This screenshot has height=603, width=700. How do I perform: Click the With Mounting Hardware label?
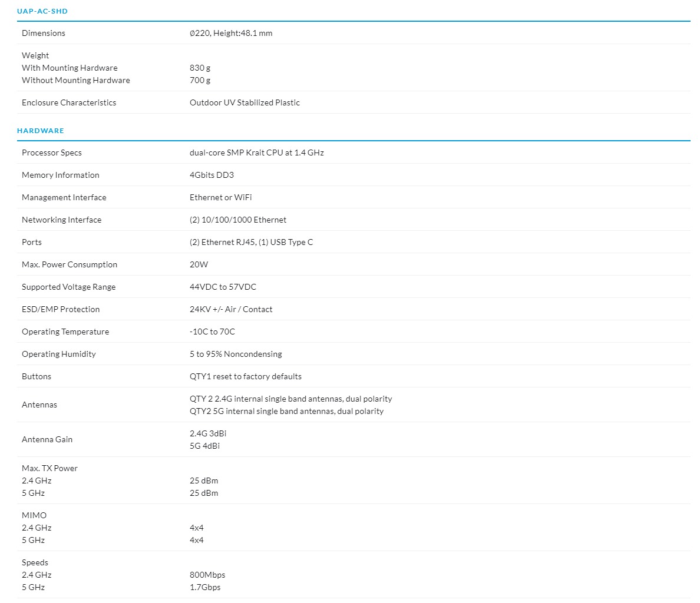[x=70, y=68]
